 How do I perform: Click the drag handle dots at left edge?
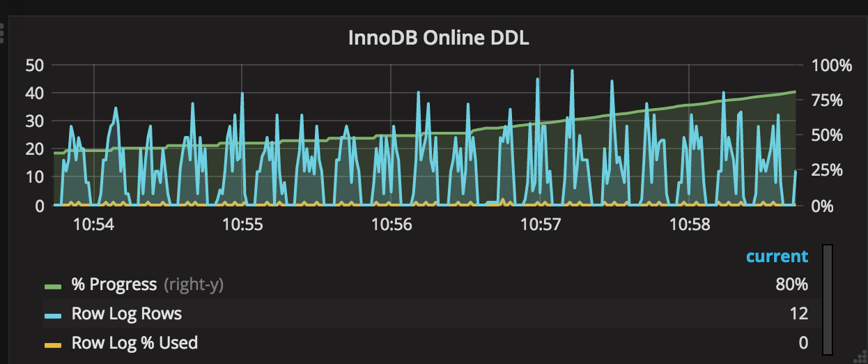pos(2,32)
